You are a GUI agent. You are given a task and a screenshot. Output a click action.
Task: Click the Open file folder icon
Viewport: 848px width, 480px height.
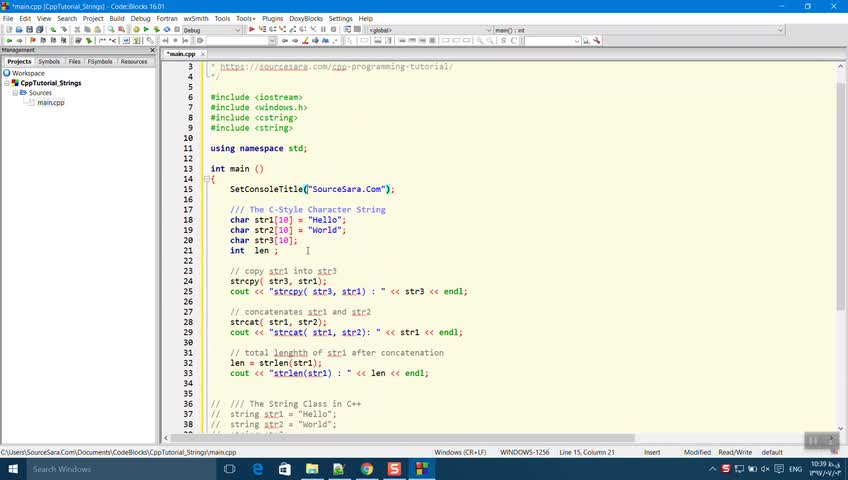click(18, 30)
